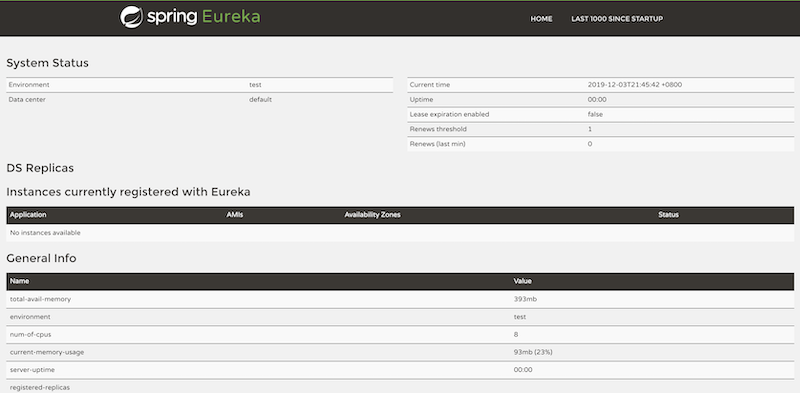Click the AMIs column header
Viewport: 800px width, 393px height.
(235, 215)
